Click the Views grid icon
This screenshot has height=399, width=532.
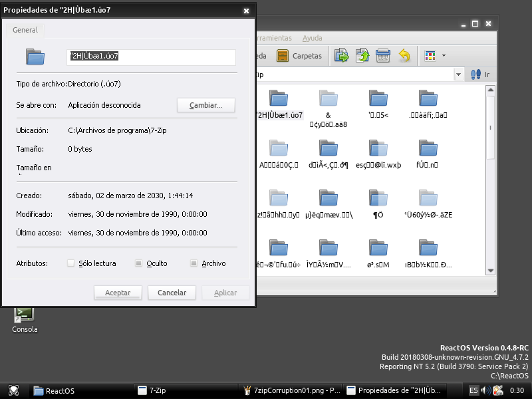430,56
